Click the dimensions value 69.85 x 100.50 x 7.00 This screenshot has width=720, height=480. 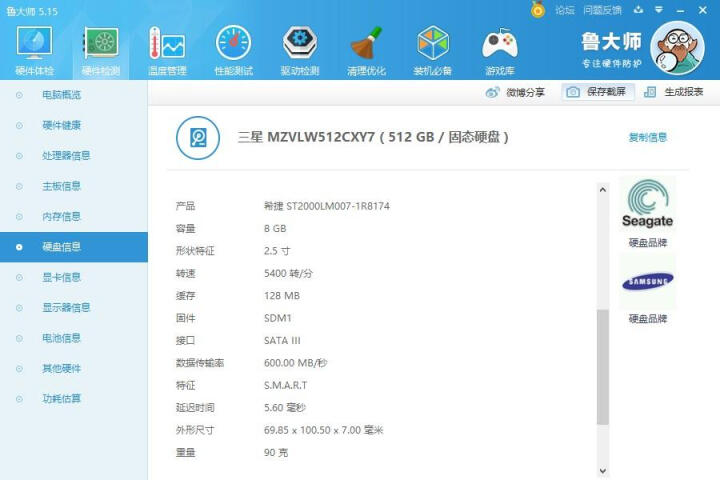point(323,430)
